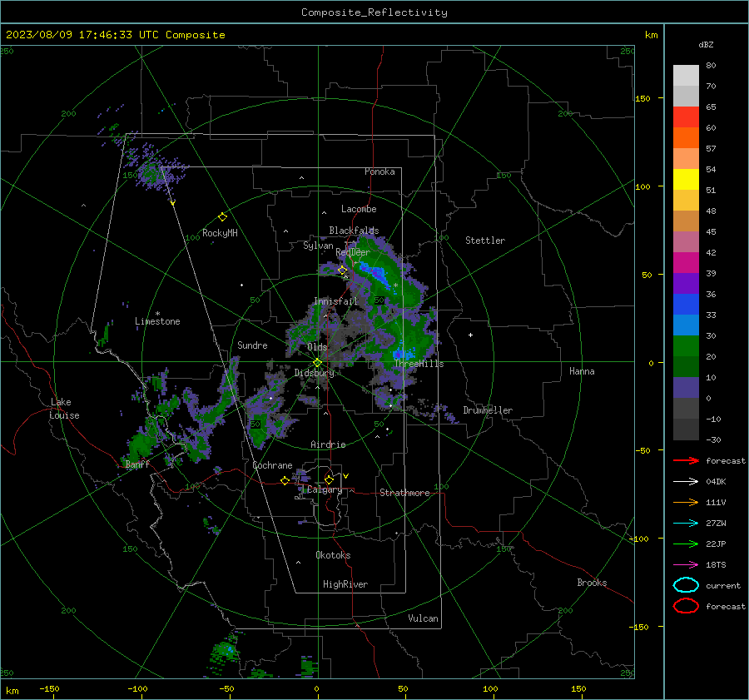Click the Stettler city label

pyautogui.click(x=485, y=241)
